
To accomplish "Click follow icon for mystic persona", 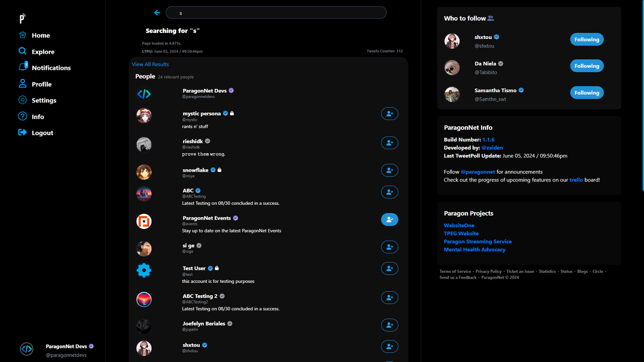I will [389, 114].
